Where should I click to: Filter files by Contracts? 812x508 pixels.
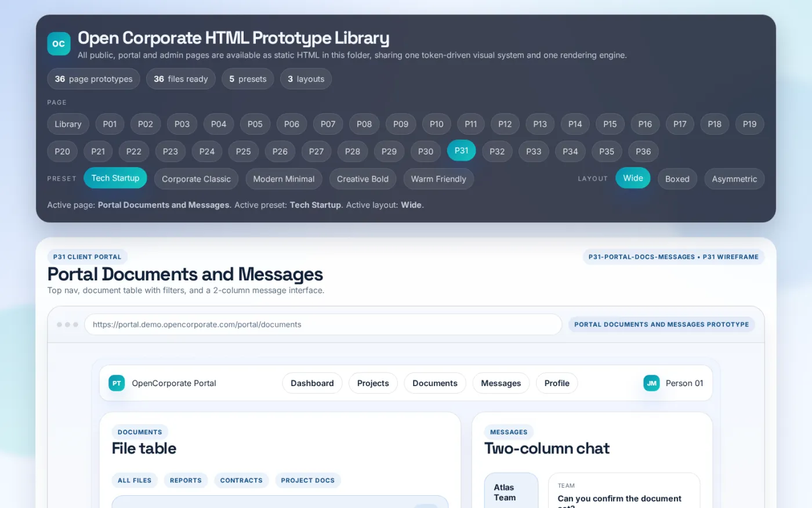[241, 480]
